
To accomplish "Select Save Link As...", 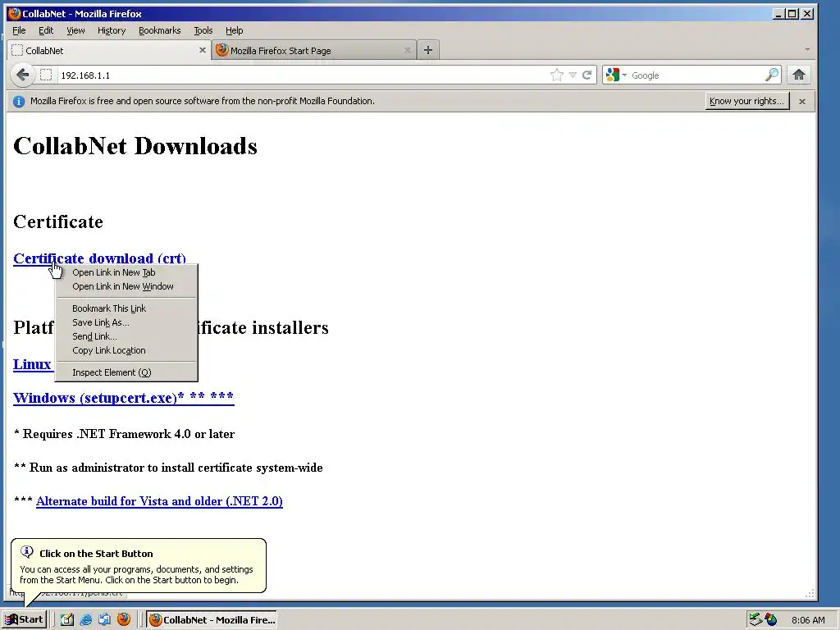I will [126, 322].
